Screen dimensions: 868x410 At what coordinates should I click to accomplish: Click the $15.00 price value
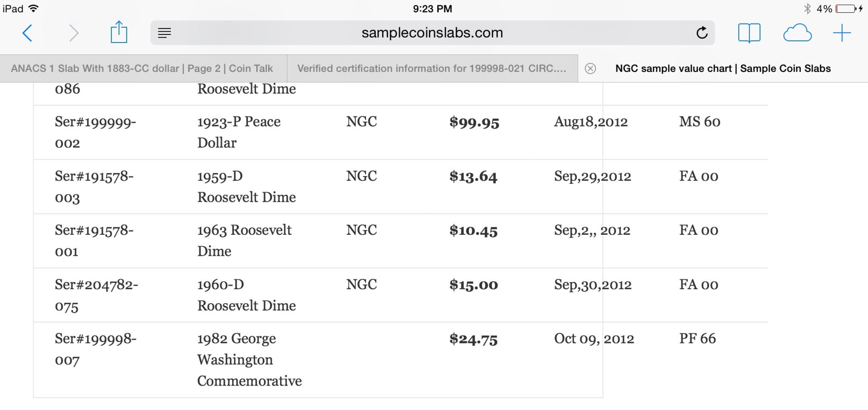[474, 285]
